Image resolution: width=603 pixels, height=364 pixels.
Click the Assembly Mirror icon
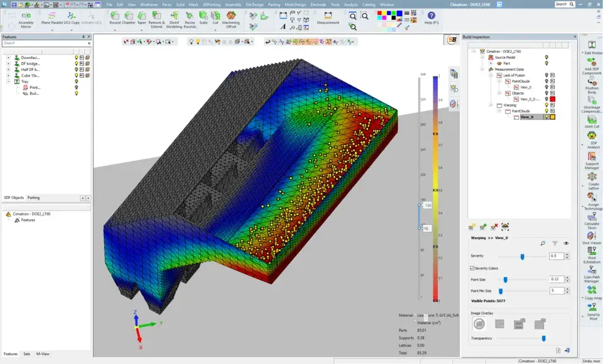[x=26, y=16]
